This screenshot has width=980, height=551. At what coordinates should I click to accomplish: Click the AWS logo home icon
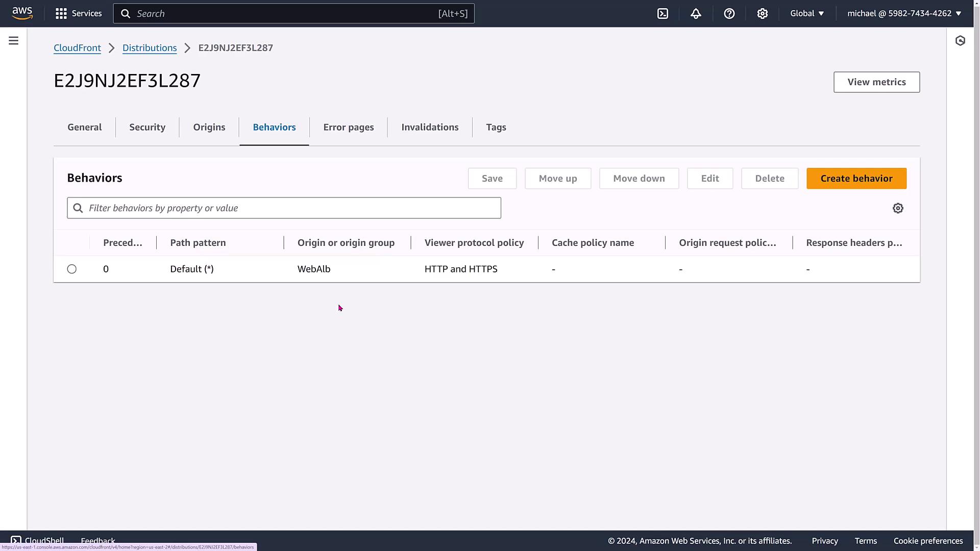pos(22,13)
